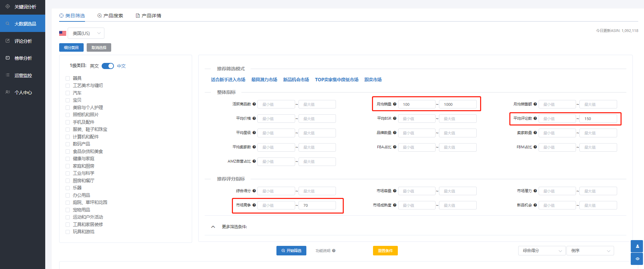Switch to the 产品详情 tab
Screen dimensions: 644x269
coord(148,16)
